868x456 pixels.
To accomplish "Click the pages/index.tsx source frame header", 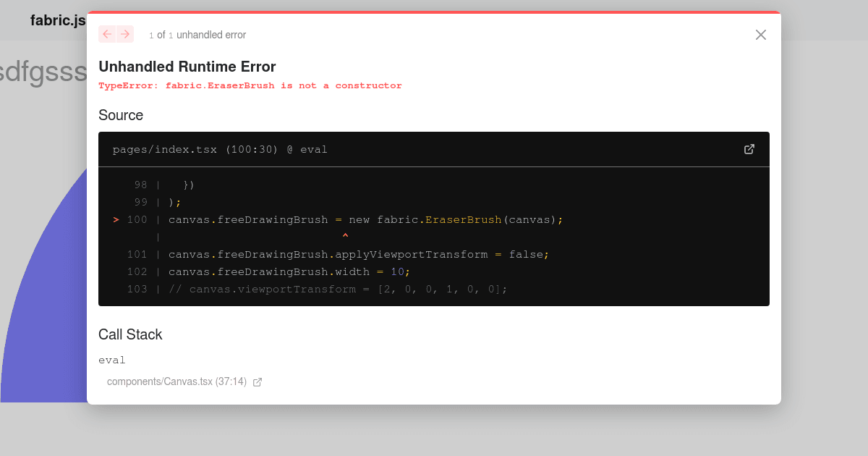I will pos(219,149).
